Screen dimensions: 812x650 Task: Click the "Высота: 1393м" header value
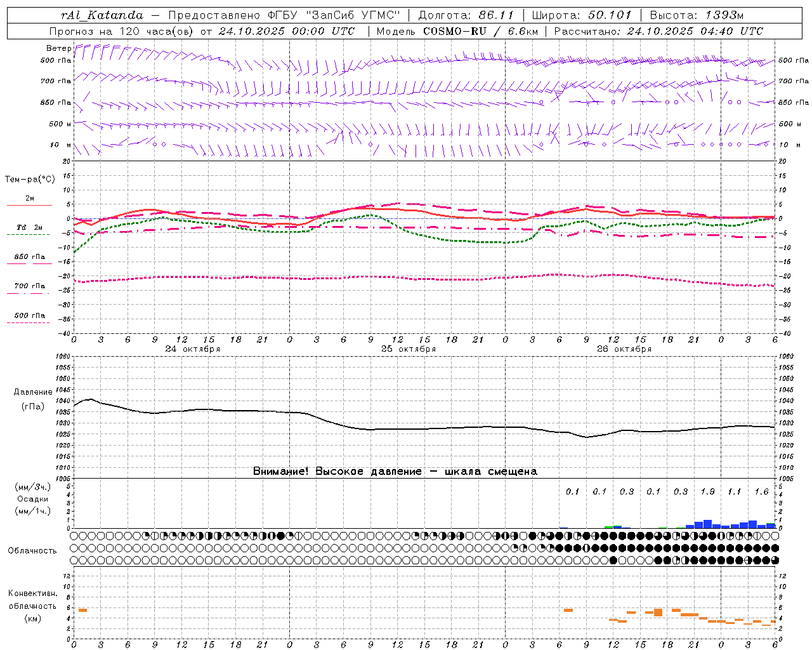coord(697,15)
